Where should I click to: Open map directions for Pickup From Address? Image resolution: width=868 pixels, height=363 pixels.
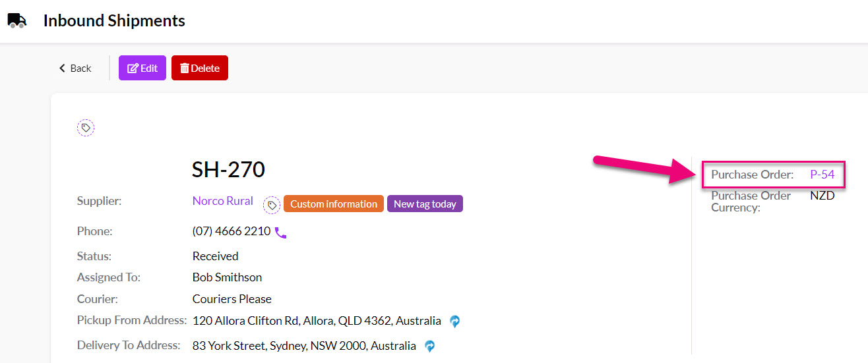(x=455, y=321)
